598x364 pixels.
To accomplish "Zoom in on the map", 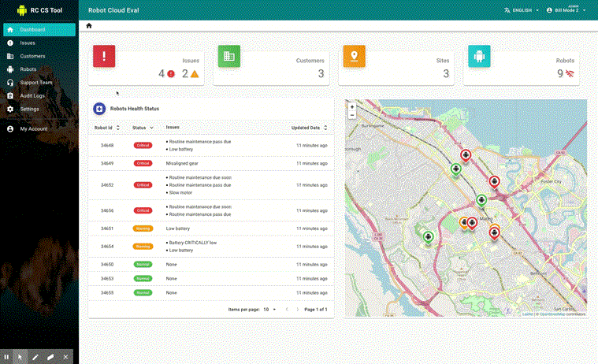I will [351, 106].
